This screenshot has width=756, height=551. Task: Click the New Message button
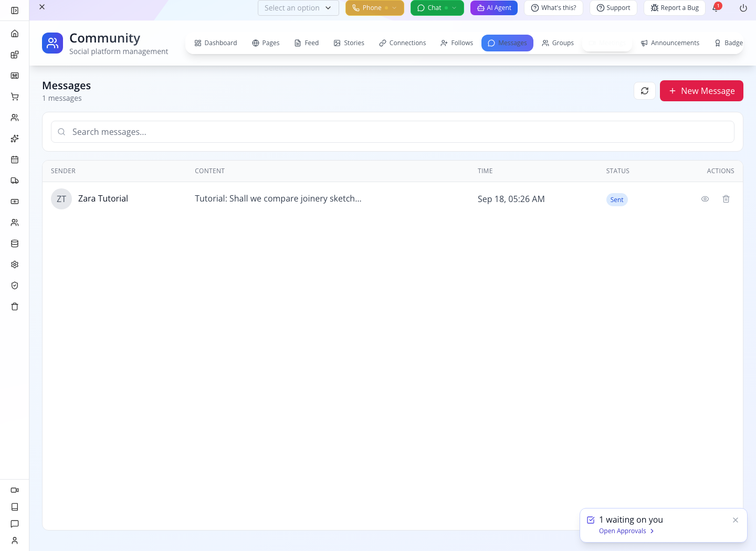tap(701, 91)
